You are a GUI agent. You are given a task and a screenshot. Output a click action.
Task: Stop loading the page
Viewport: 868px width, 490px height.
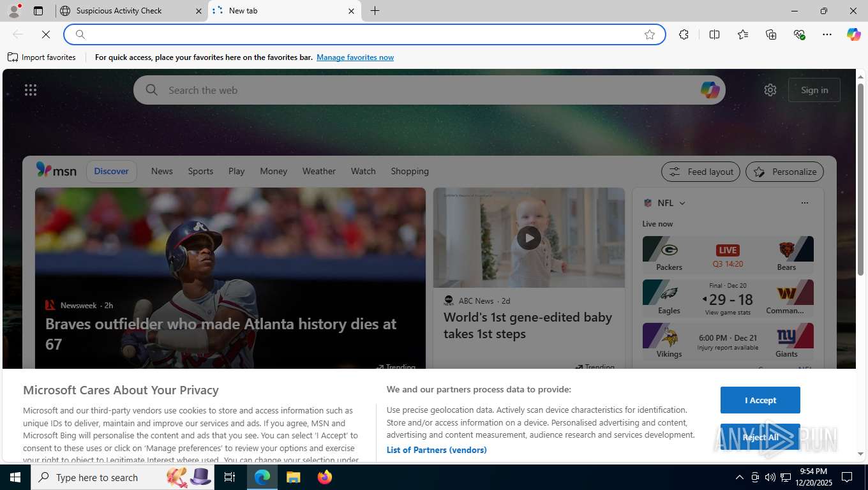tap(46, 34)
